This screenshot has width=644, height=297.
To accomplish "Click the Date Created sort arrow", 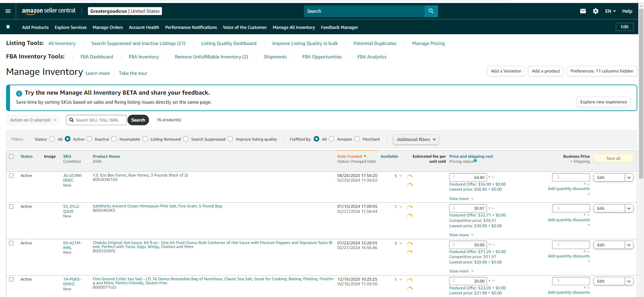I will [365, 156].
